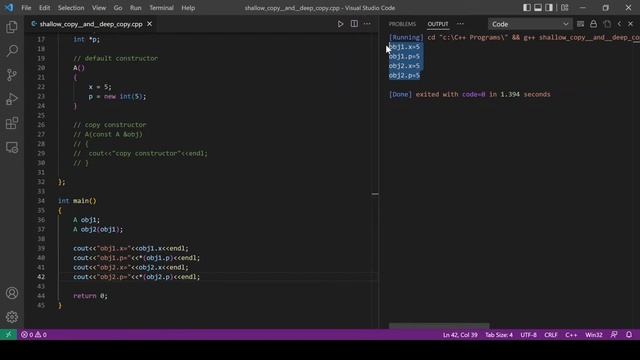
Task: Click the panel's left arrow icon
Action: [620, 24]
